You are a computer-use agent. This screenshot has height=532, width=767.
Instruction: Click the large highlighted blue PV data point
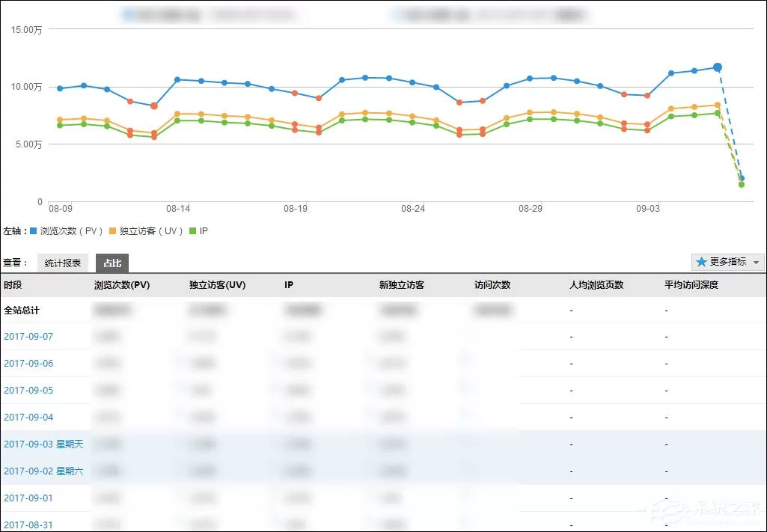717,67
